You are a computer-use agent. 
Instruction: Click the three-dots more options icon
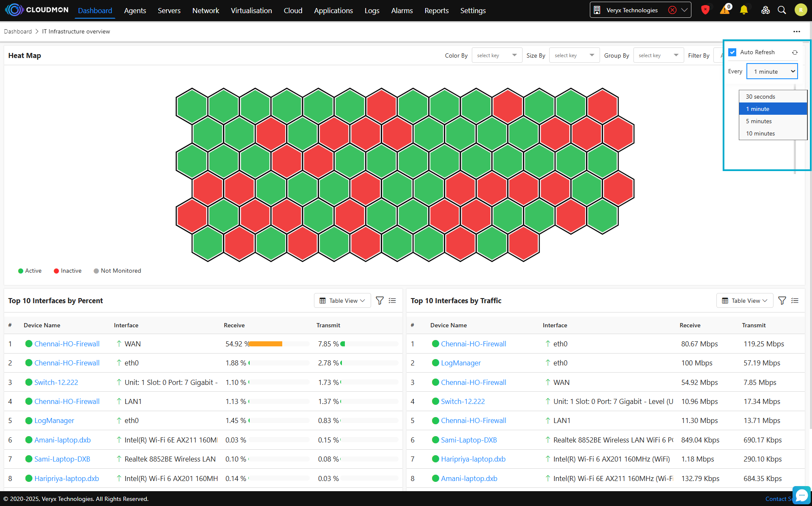point(797,32)
